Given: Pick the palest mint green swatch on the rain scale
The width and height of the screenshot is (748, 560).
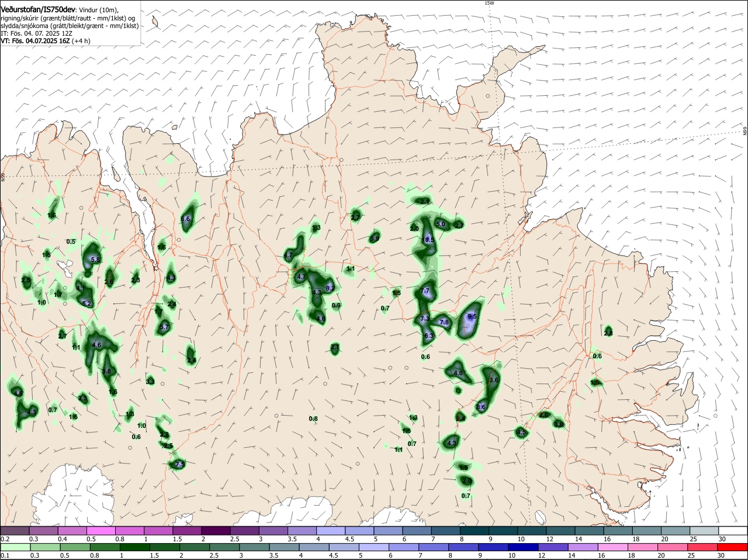Looking at the screenshot, I should [16, 547].
